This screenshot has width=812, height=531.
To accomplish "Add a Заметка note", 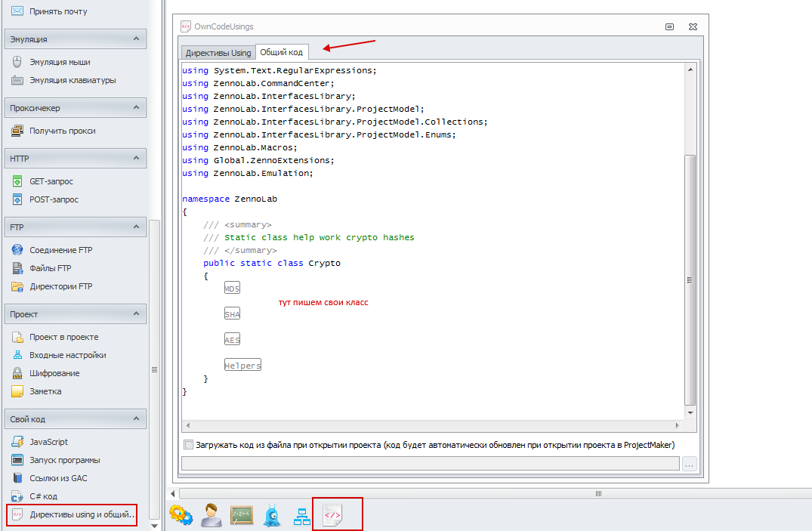I will click(36, 391).
